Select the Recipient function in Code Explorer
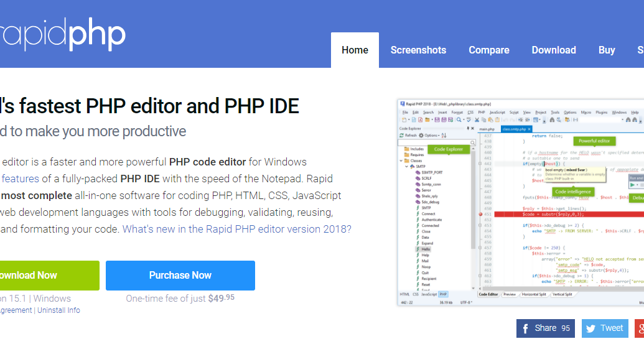The height and width of the screenshot is (344, 644). pos(429,279)
